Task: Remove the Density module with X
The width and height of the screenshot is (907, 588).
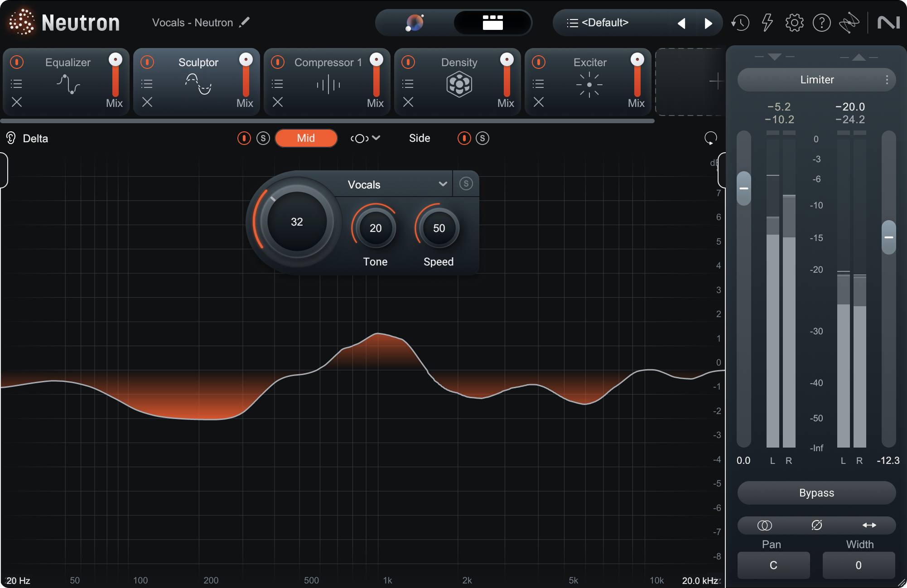Action: [x=408, y=102]
